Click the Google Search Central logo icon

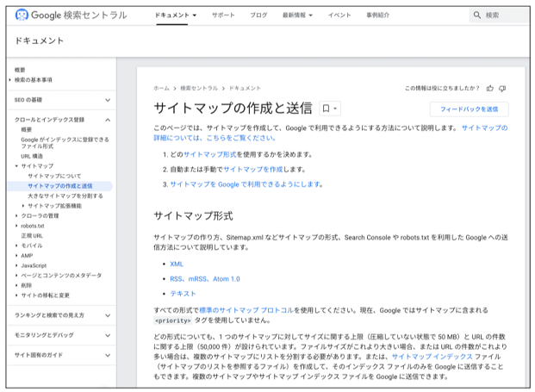22,15
